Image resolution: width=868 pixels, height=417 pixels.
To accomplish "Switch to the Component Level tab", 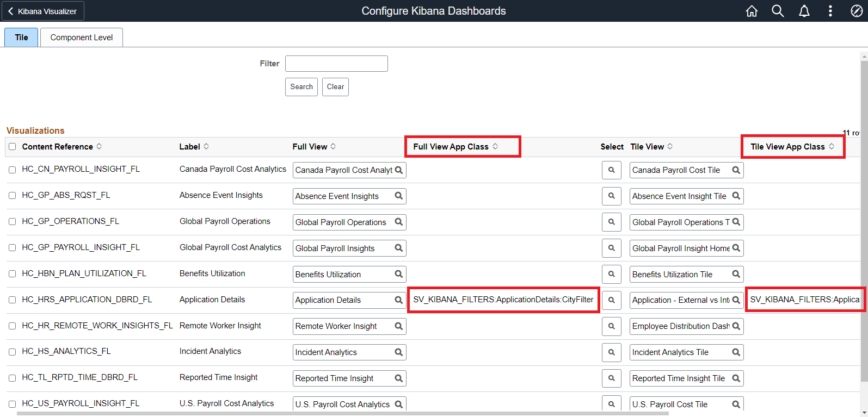I will 82,38.
